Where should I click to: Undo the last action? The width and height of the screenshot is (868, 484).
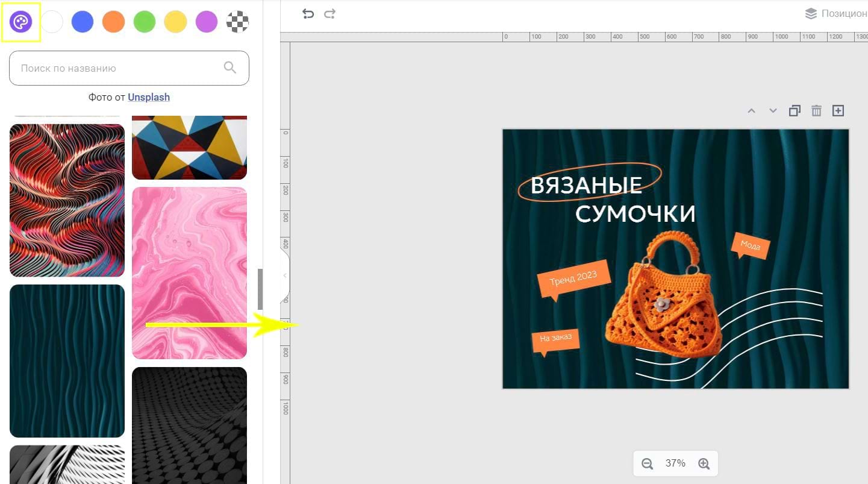[x=308, y=14]
